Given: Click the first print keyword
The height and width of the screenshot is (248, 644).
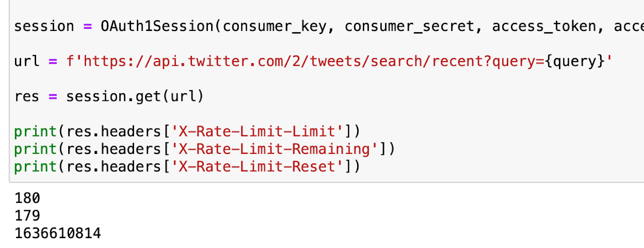Looking at the screenshot, I should tap(35, 132).
